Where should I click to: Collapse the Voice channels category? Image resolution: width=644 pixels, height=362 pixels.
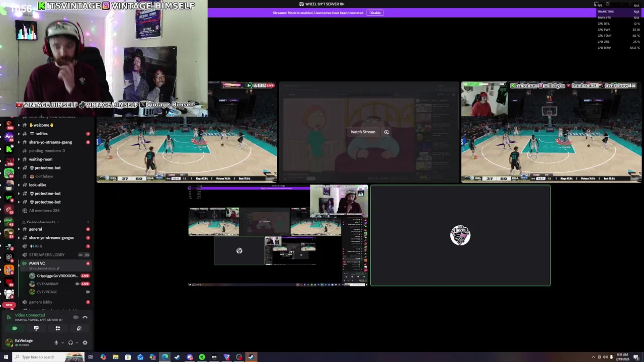tap(41, 222)
